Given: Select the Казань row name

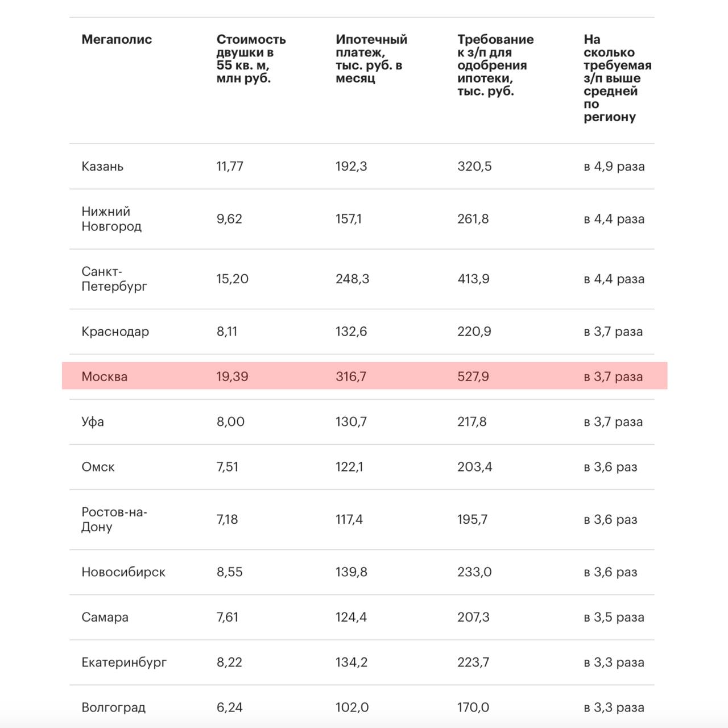Looking at the screenshot, I should coord(102,166).
